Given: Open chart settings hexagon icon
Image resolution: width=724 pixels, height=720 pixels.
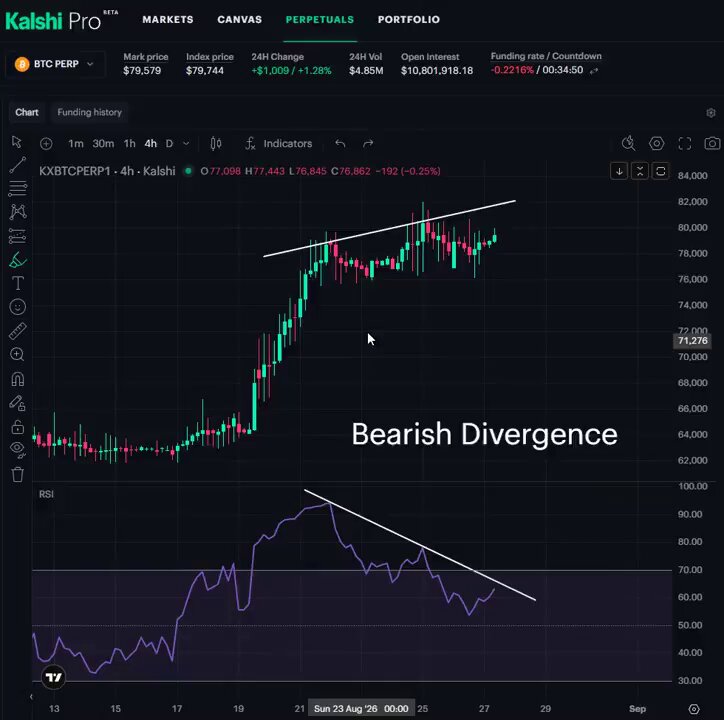Looking at the screenshot, I should pos(657,143).
